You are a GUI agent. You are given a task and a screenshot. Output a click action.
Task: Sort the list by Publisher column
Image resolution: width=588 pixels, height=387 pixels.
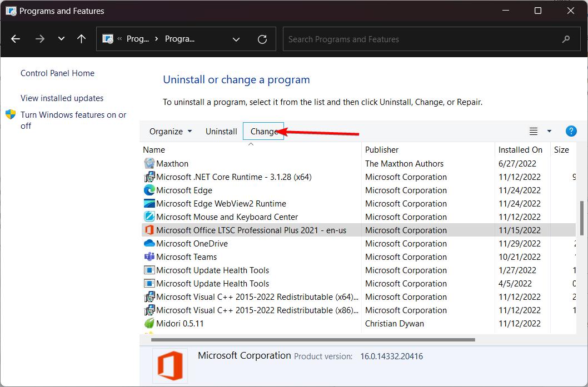382,150
